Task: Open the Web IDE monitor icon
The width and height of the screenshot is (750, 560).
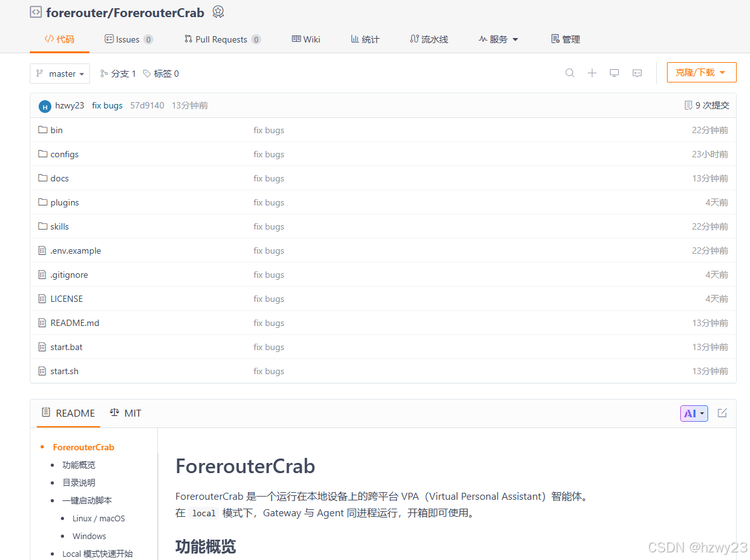Action: pos(614,73)
